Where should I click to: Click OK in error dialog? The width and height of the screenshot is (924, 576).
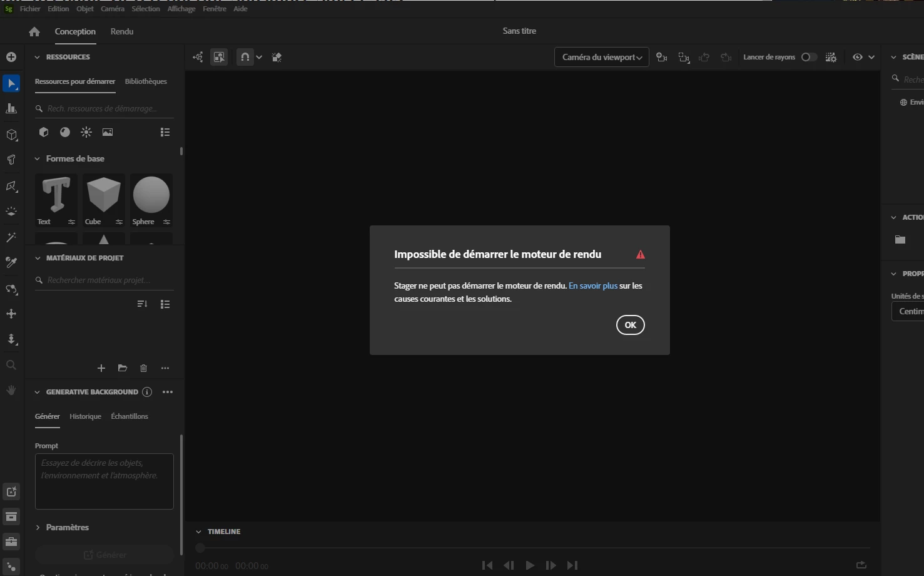click(630, 325)
